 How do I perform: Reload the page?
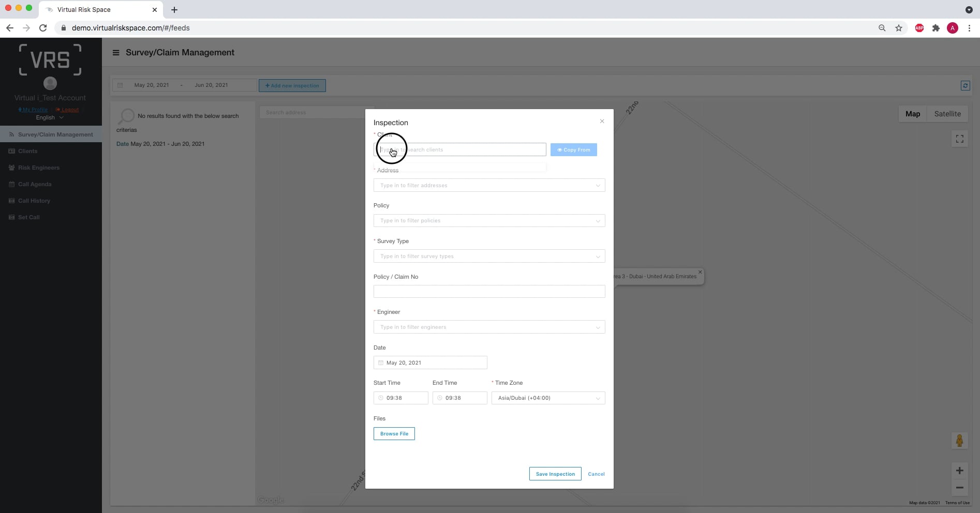[43, 28]
